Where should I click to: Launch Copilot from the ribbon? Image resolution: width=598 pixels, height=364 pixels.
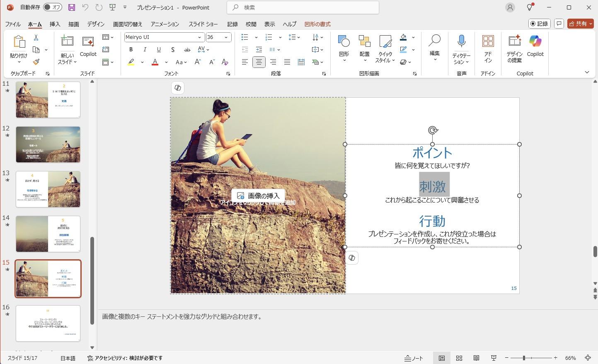pos(535,46)
